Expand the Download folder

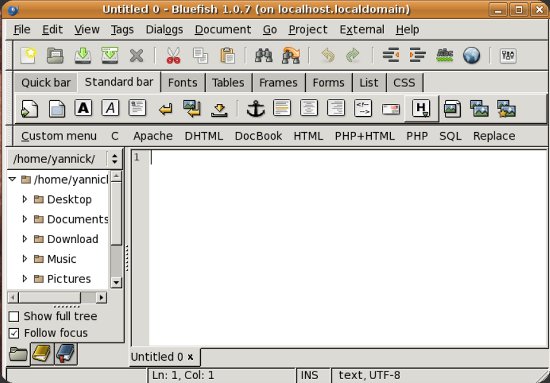tap(25, 239)
